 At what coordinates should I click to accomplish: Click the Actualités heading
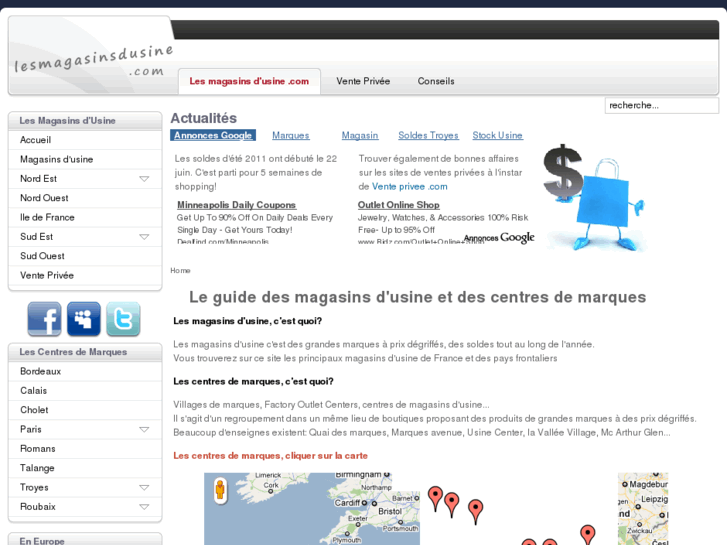point(204,118)
